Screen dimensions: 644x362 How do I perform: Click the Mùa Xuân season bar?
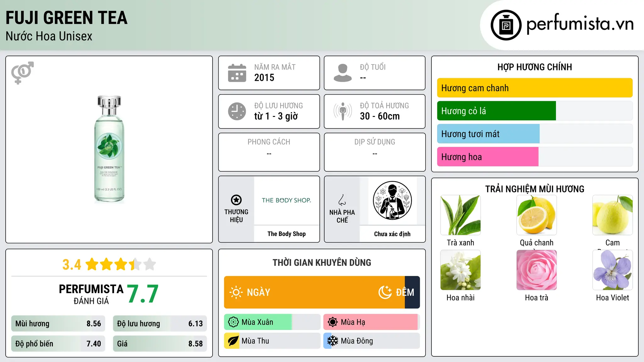click(272, 322)
